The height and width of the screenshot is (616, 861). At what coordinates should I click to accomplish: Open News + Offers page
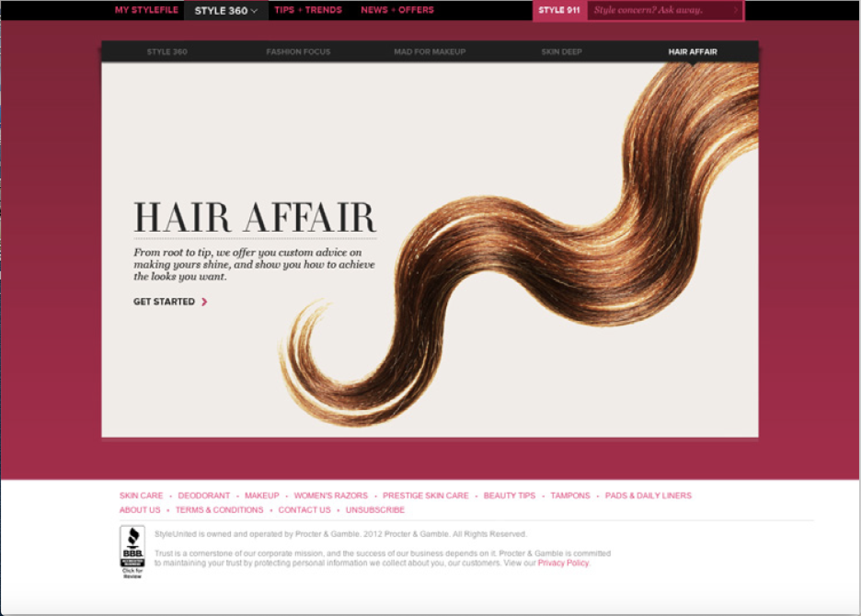point(397,10)
